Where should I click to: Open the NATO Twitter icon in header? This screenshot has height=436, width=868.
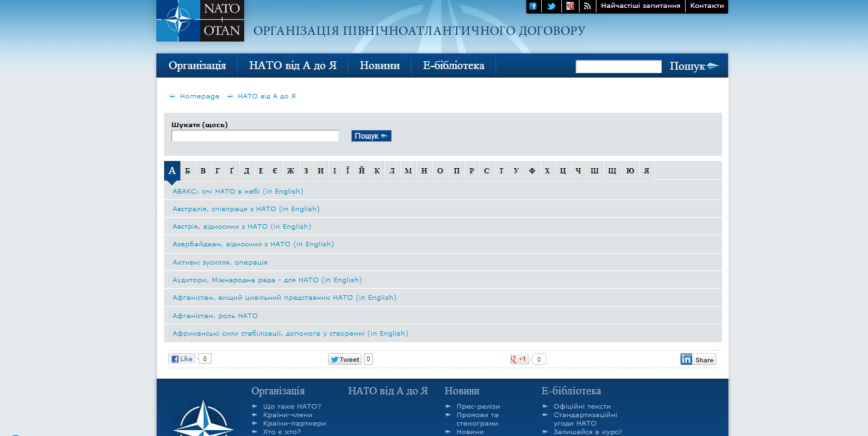pyautogui.click(x=552, y=6)
